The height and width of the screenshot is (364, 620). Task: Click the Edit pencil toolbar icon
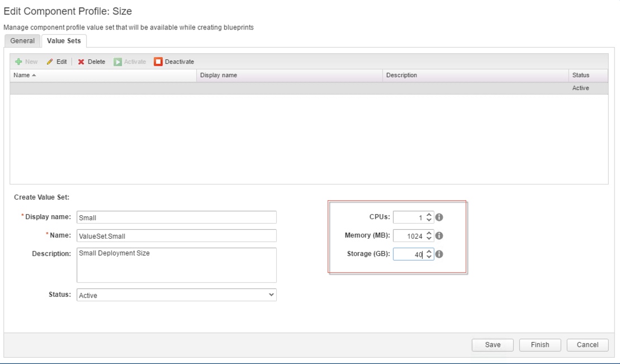(x=50, y=62)
